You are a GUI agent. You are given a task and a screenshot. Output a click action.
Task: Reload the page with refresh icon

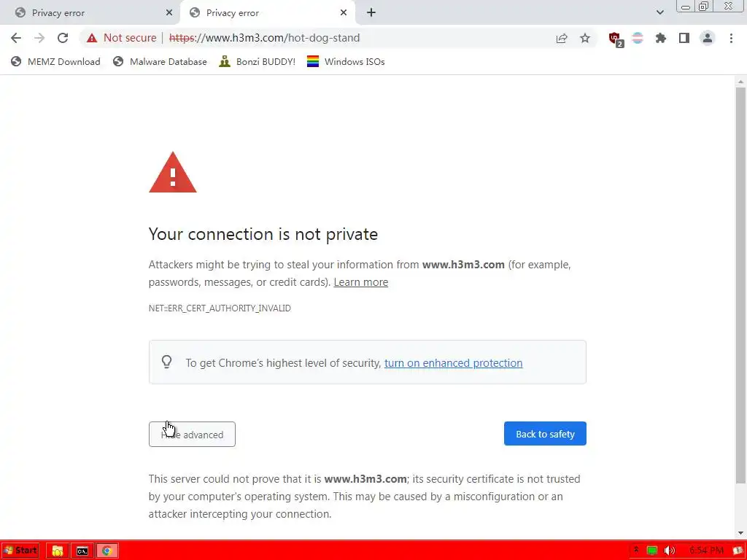pyautogui.click(x=63, y=38)
